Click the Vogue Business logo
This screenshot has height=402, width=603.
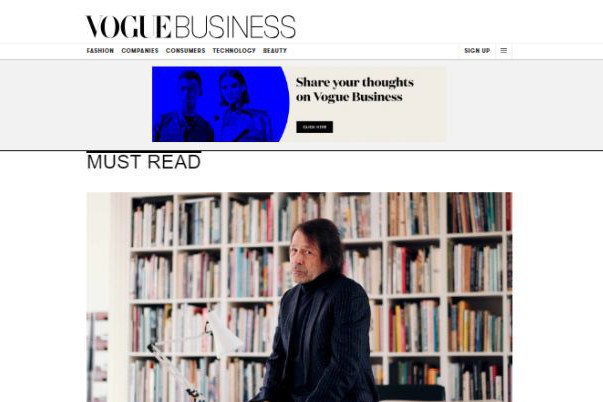[x=190, y=27]
